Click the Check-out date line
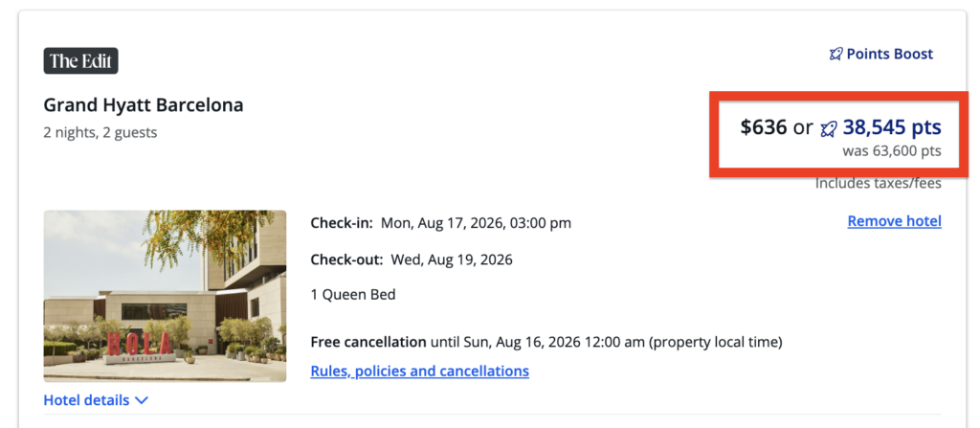The height and width of the screenshot is (428, 980). (412, 259)
